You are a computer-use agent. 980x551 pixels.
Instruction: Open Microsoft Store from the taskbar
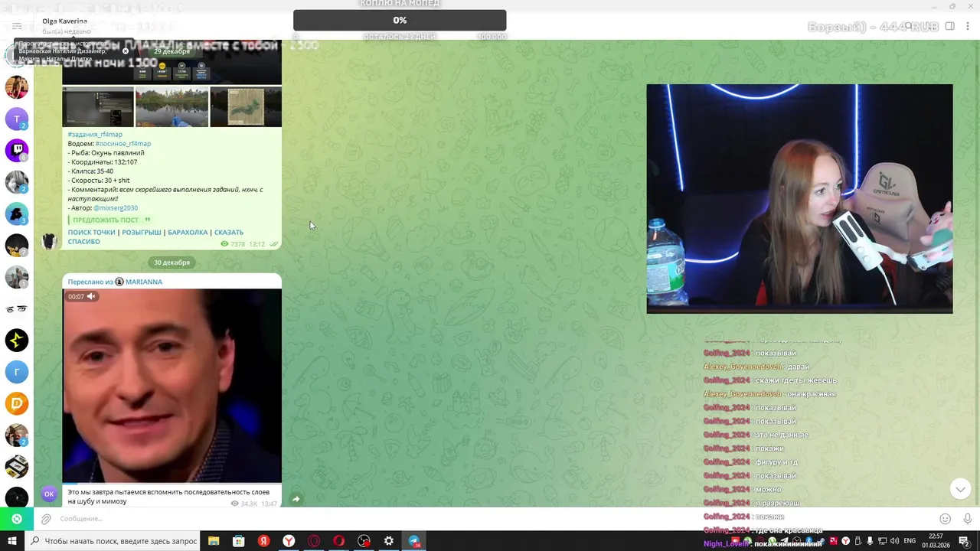coord(239,541)
